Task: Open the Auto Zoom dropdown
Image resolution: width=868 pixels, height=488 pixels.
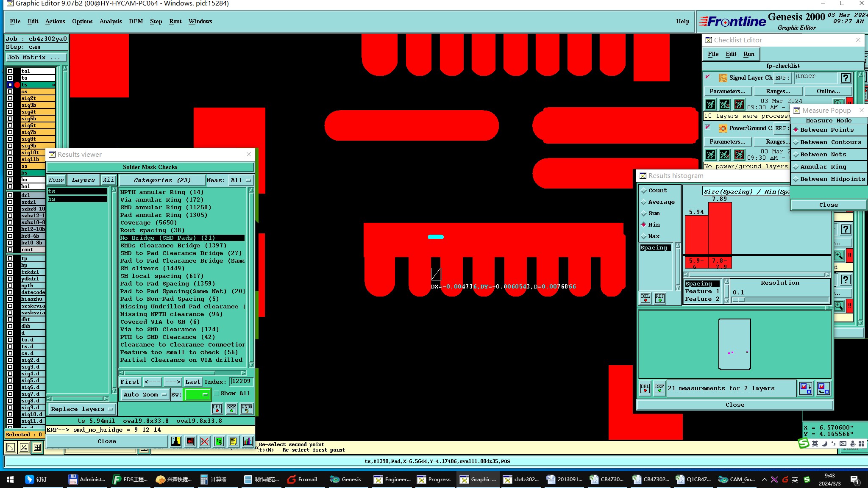Action: [x=145, y=394]
